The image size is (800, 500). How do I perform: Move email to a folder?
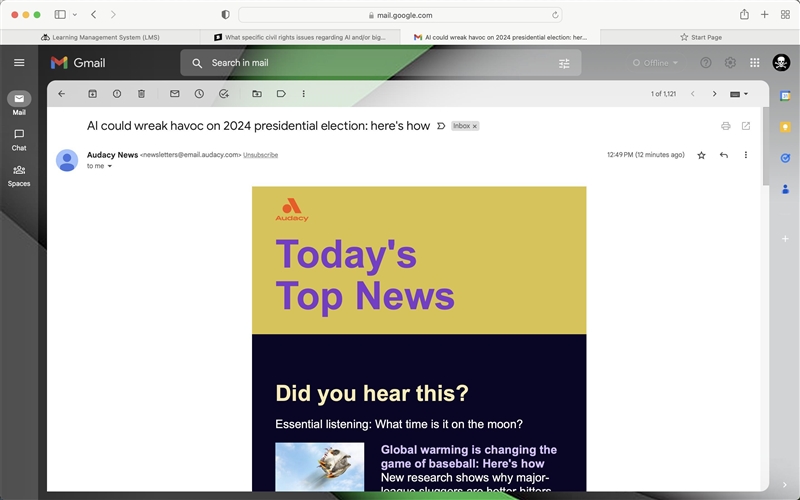coord(257,94)
